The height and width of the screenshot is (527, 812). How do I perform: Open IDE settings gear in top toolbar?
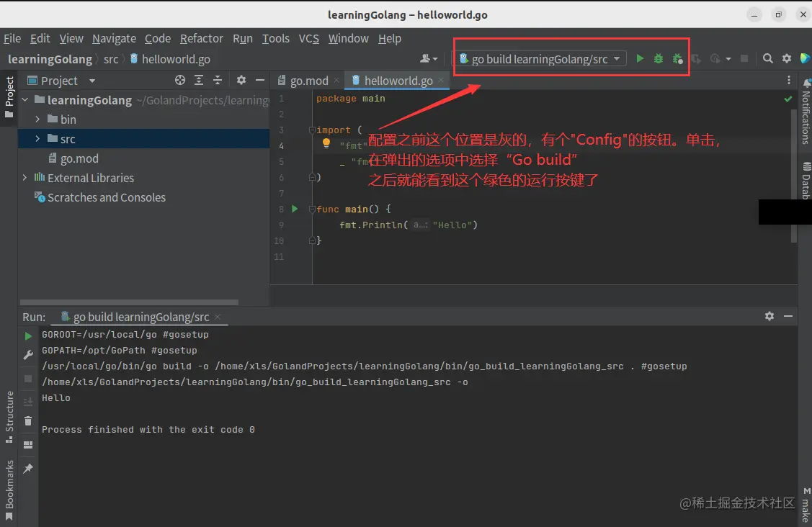pos(787,58)
